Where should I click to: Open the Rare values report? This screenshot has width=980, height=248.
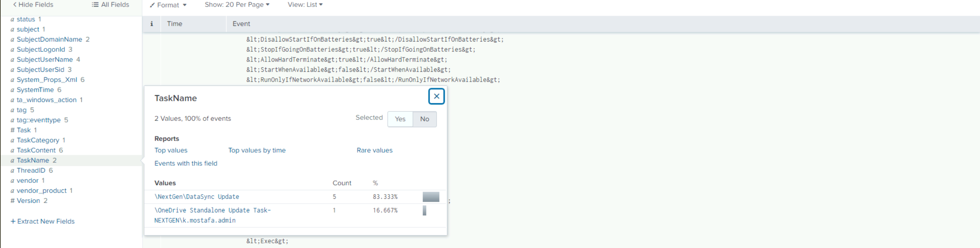click(374, 150)
